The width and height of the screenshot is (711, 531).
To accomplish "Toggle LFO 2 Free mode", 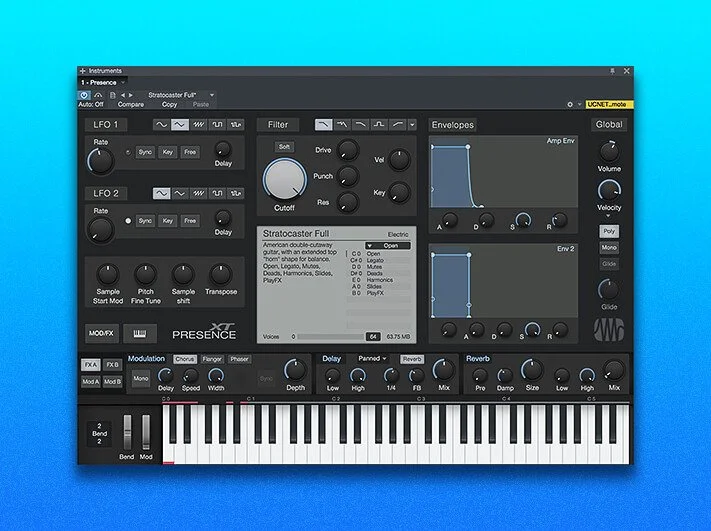I will [190, 221].
